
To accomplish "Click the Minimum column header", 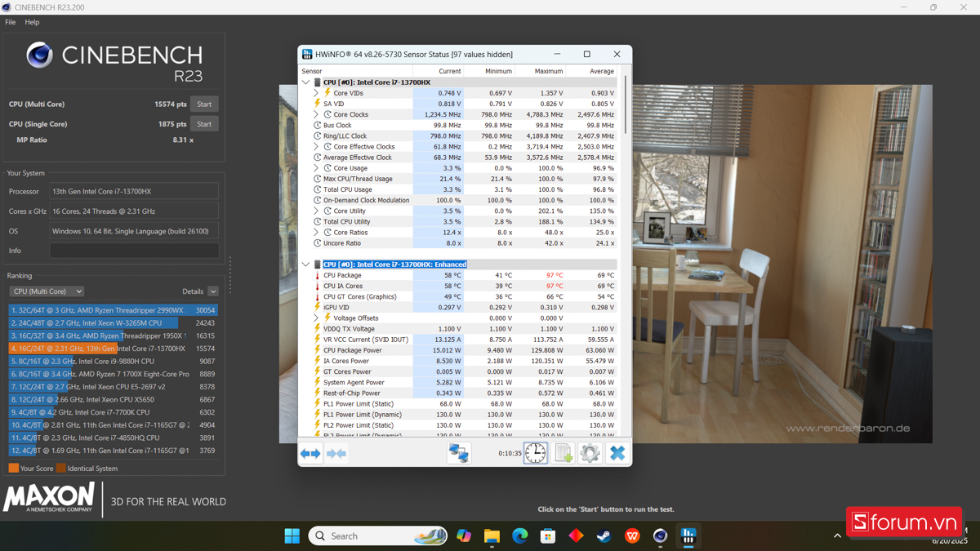I will pos(489,71).
